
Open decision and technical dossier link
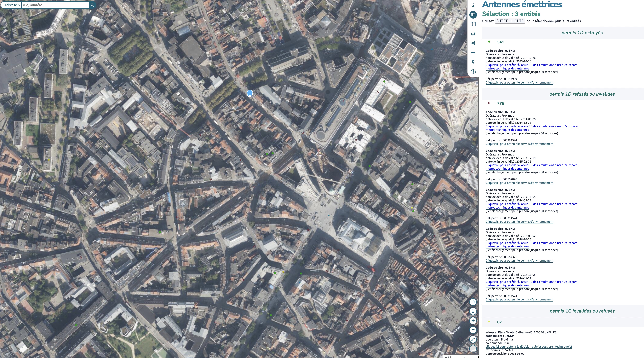click(528, 347)
